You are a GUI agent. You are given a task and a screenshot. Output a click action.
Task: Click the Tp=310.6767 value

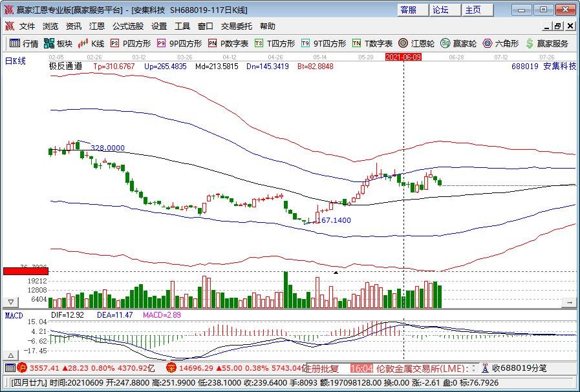[x=114, y=67]
